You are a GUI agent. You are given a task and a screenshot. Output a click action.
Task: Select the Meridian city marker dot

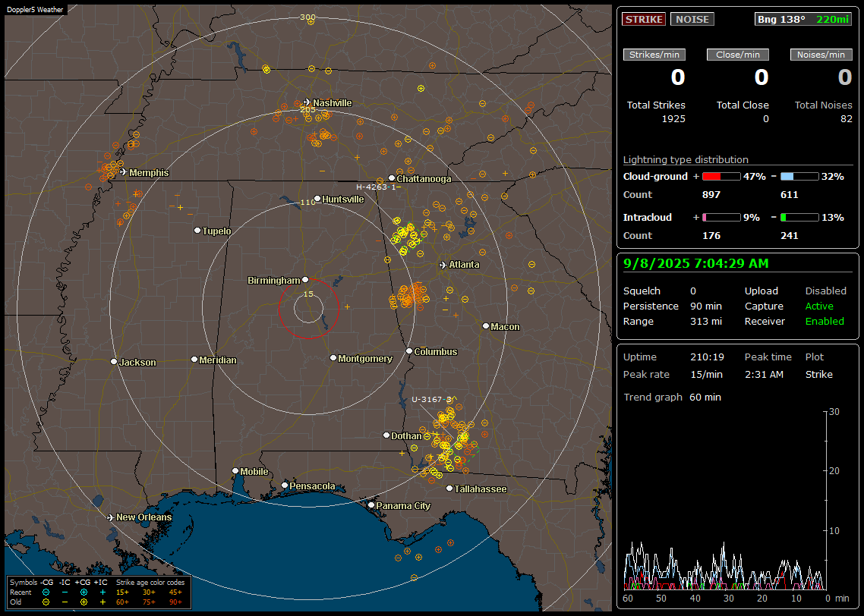(194, 360)
